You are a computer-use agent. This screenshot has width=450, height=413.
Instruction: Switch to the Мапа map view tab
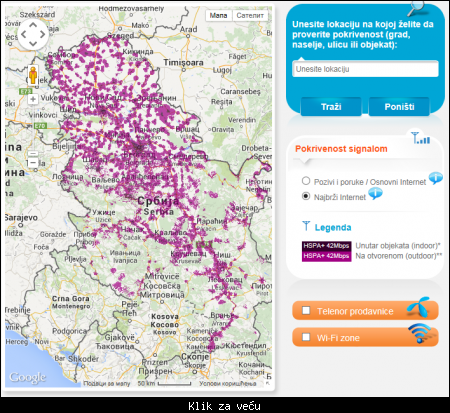[x=219, y=15]
